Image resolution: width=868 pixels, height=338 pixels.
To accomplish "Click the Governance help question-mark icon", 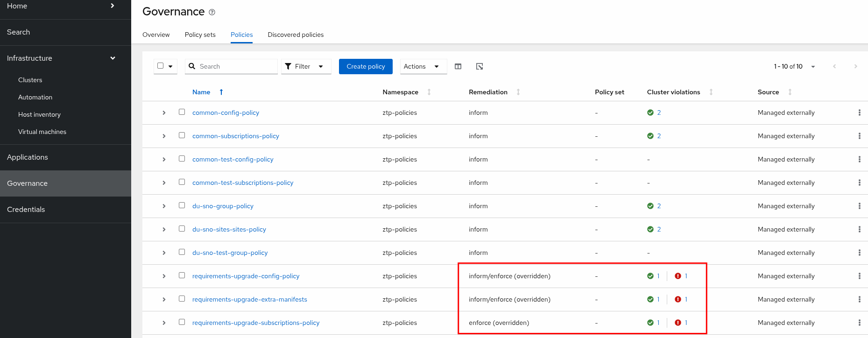I will tap(212, 13).
